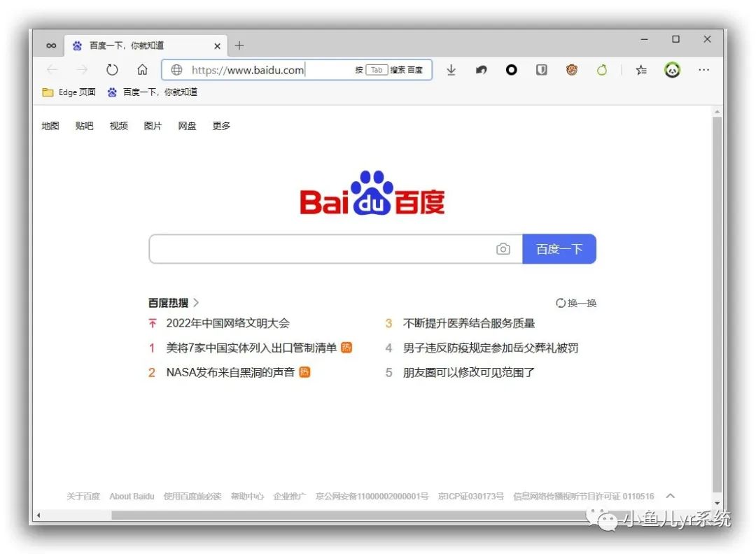Open favorites with the star icon

(x=640, y=70)
